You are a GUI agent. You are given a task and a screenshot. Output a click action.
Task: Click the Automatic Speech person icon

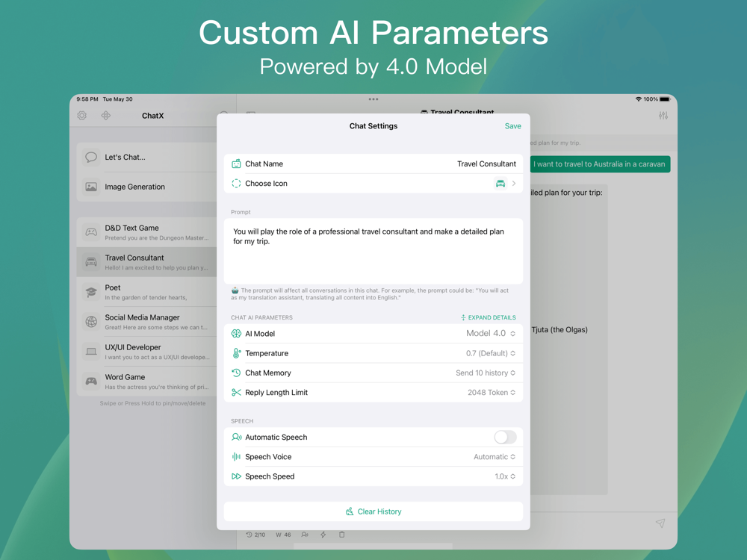click(236, 437)
